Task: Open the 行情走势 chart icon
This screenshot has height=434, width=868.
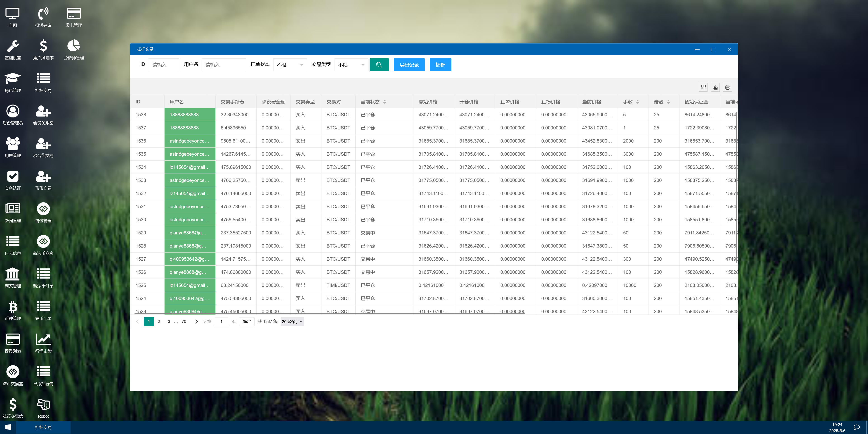Action: click(43, 343)
